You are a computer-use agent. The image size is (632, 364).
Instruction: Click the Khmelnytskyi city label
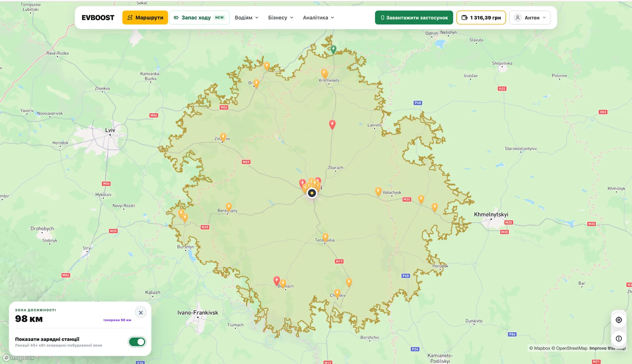point(491,214)
